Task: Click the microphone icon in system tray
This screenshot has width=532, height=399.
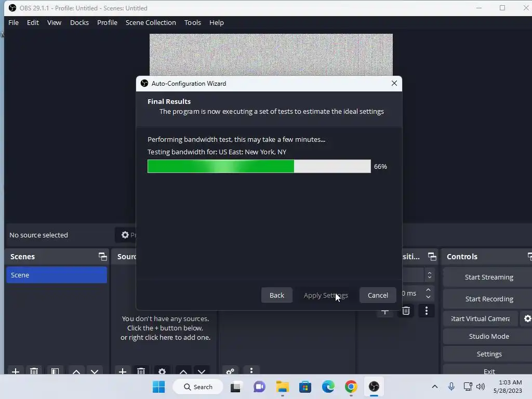Action: coord(451,387)
